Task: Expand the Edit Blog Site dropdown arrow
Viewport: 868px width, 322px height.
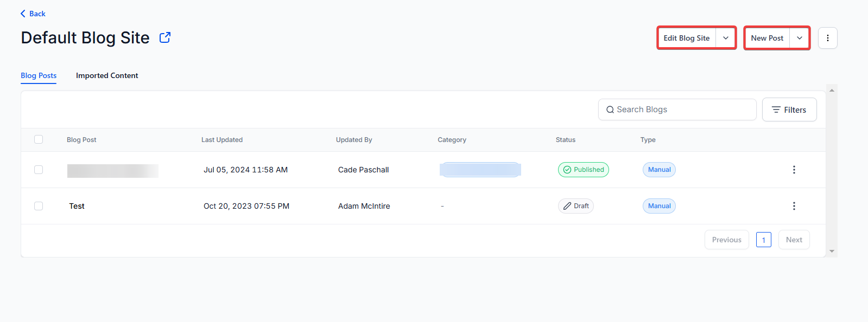Action: click(x=726, y=38)
